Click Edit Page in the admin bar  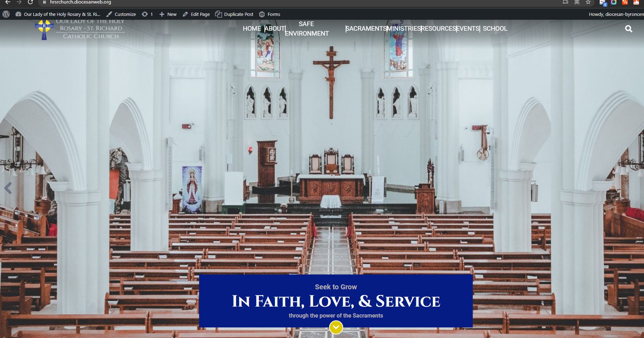click(196, 14)
